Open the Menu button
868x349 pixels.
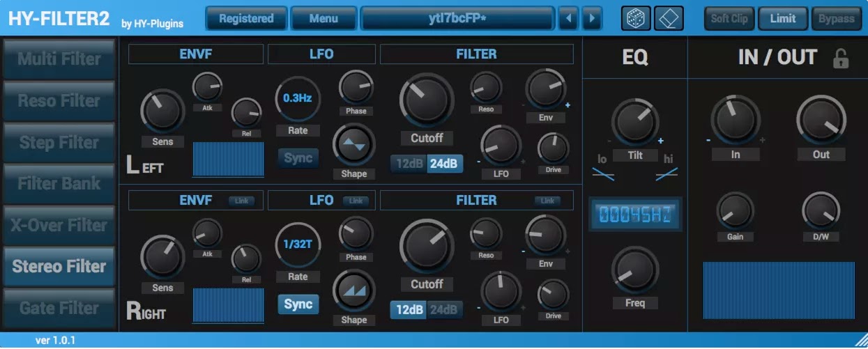pyautogui.click(x=323, y=18)
